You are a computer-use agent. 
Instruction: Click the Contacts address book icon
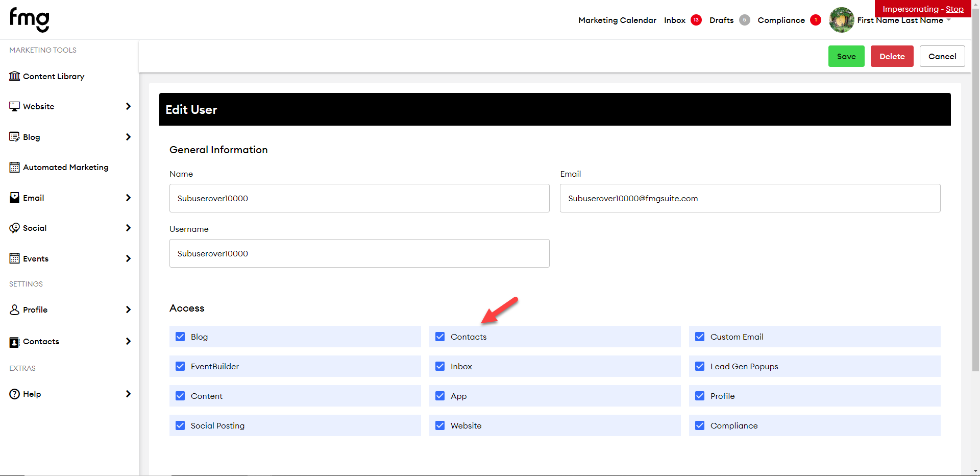click(15, 342)
